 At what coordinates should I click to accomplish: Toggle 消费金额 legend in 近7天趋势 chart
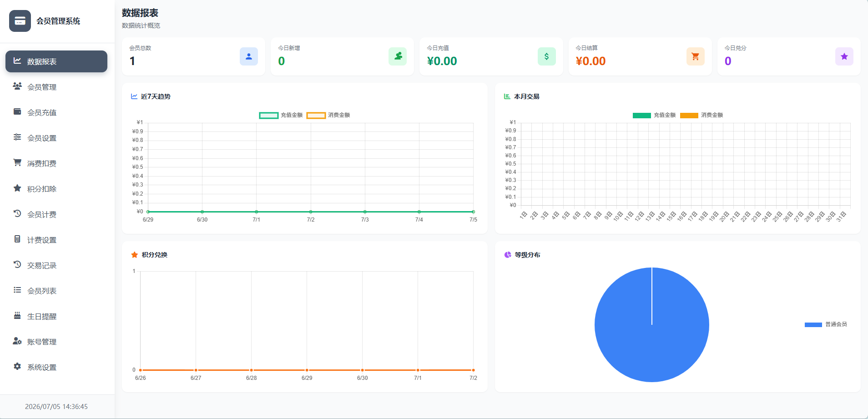[x=328, y=115]
